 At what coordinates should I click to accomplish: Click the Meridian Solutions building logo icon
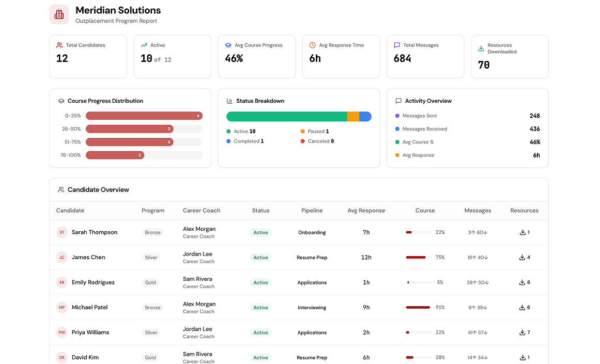coord(59,14)
